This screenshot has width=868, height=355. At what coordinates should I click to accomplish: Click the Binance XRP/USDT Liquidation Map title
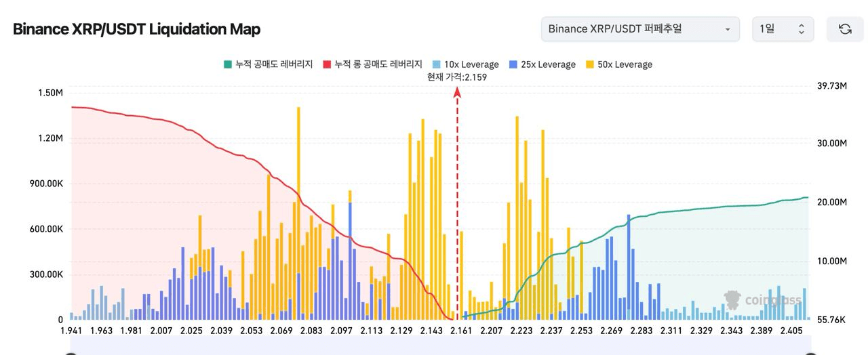pos(136,29)
